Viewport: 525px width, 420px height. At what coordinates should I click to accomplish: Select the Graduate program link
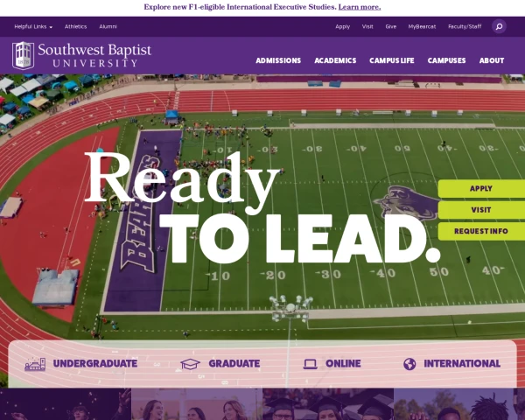click(x=234, y=364)
